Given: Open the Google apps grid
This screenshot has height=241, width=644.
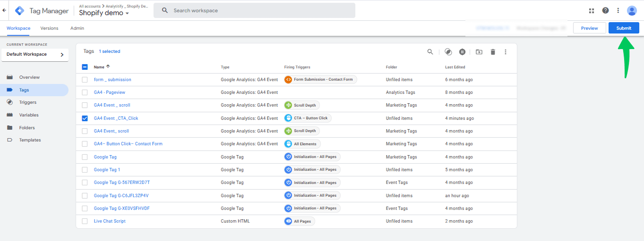Looking at the screenshot, I should pyautogui.click(x=592, y=10).
